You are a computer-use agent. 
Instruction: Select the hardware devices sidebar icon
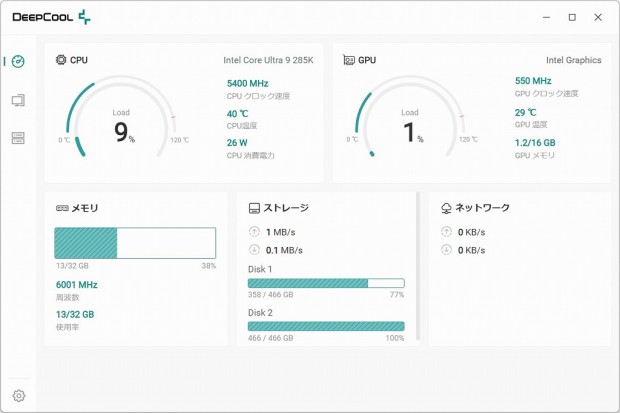tap(18, 138)
